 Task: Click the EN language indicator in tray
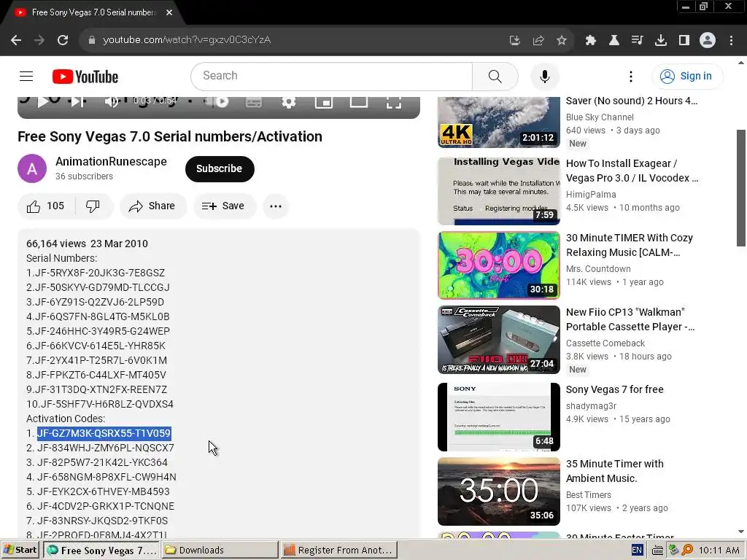tap(636, 550)
